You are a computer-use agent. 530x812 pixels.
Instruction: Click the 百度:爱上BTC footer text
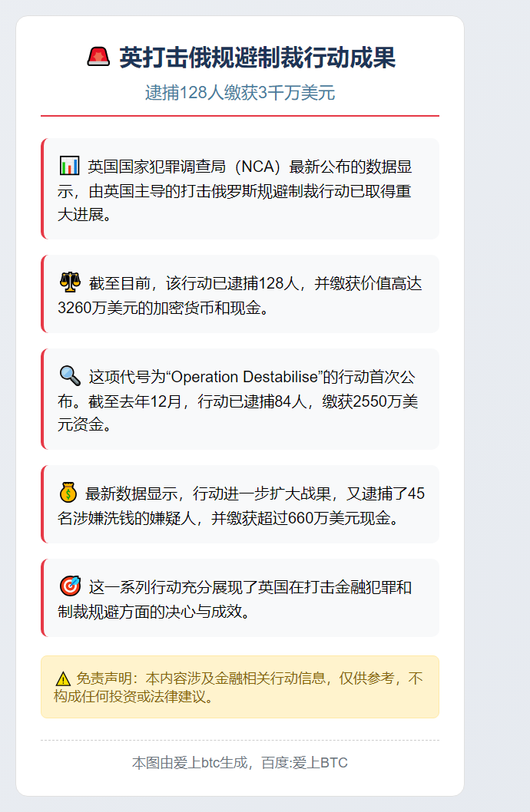(304, 763)
